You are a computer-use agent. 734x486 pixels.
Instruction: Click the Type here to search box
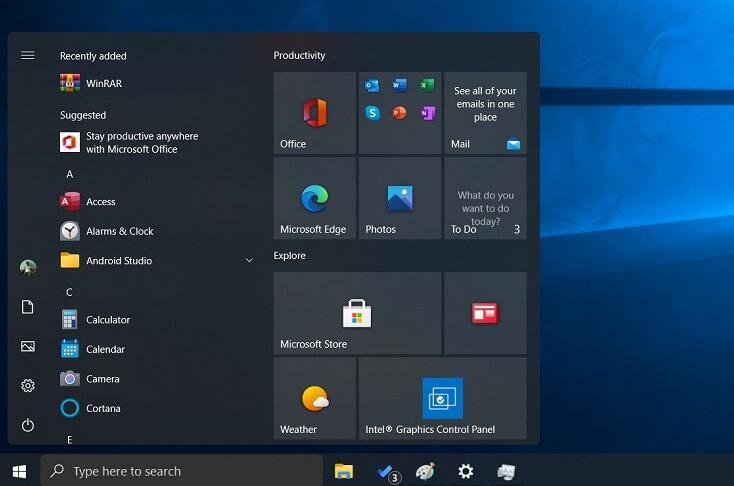[x=182, y=471]
